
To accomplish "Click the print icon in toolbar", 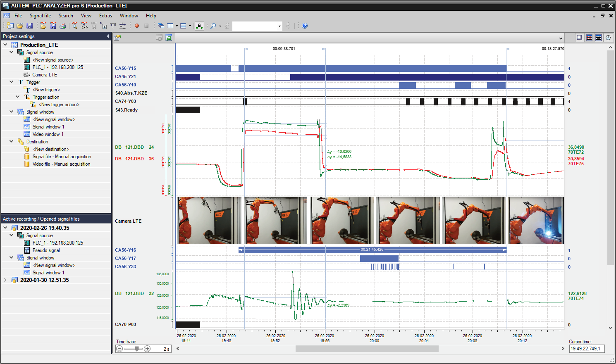I will [x=63, y=26].
